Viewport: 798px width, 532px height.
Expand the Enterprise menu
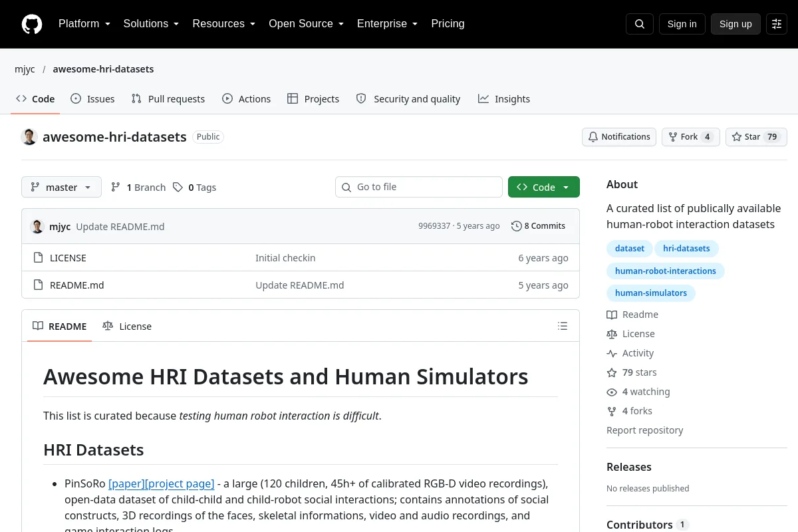(x=387, y=24)
